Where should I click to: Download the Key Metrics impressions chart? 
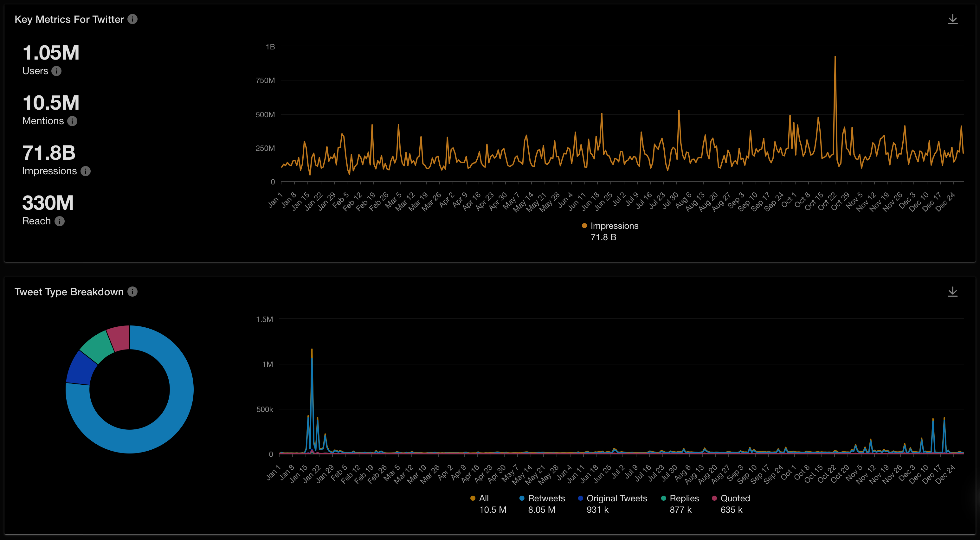[x=953, y=19]
